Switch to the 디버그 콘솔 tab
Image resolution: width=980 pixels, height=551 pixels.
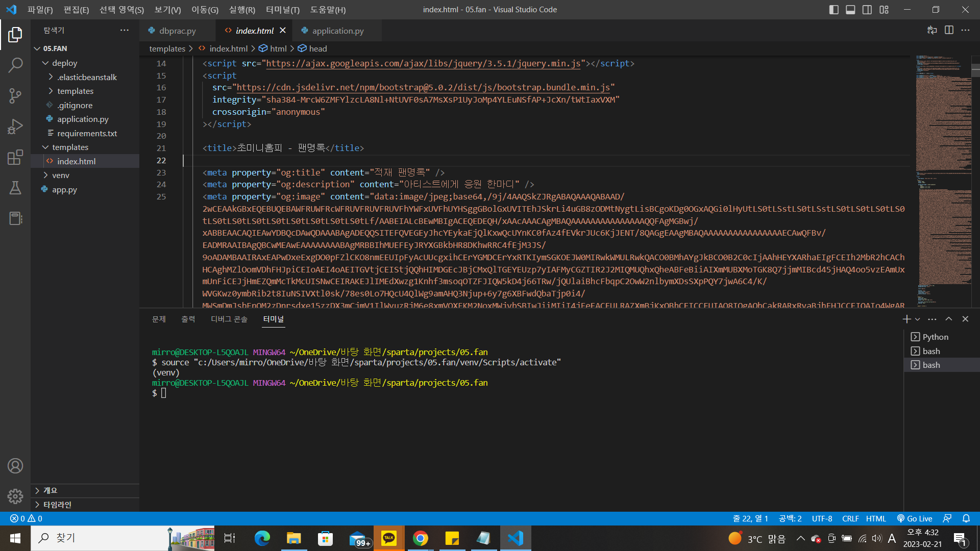coord(229,319)
